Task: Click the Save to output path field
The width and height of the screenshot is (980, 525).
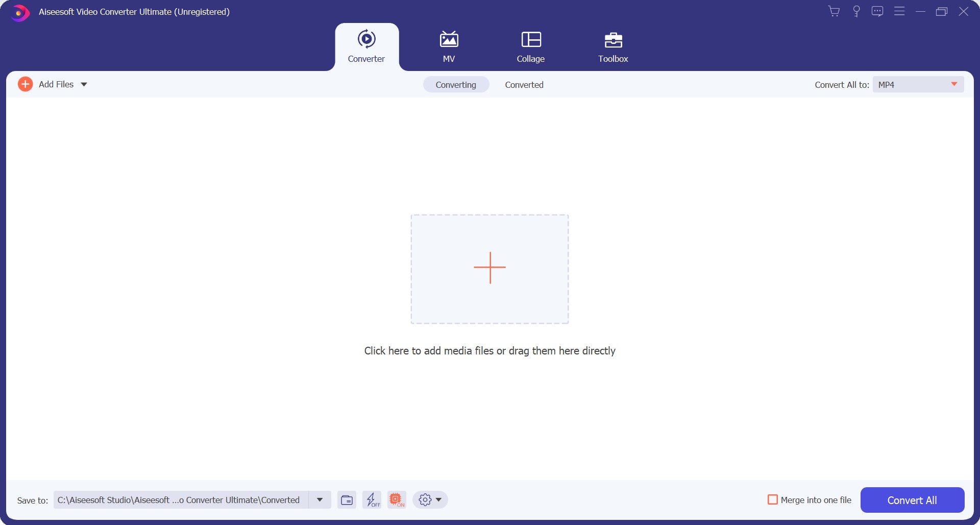Action: click(181, 500)
